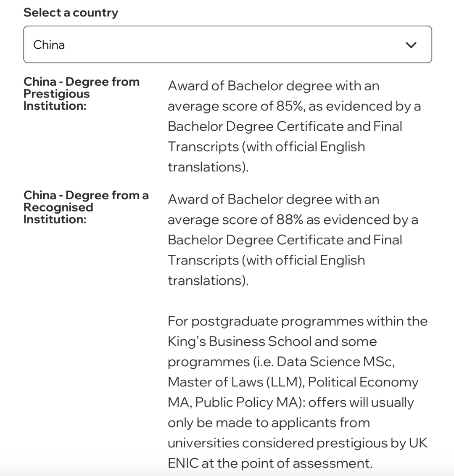Select the "China - Degree from a Recognised Institution" heading
The height and width of the screenshot is (476, 454).
coord(86,207)
